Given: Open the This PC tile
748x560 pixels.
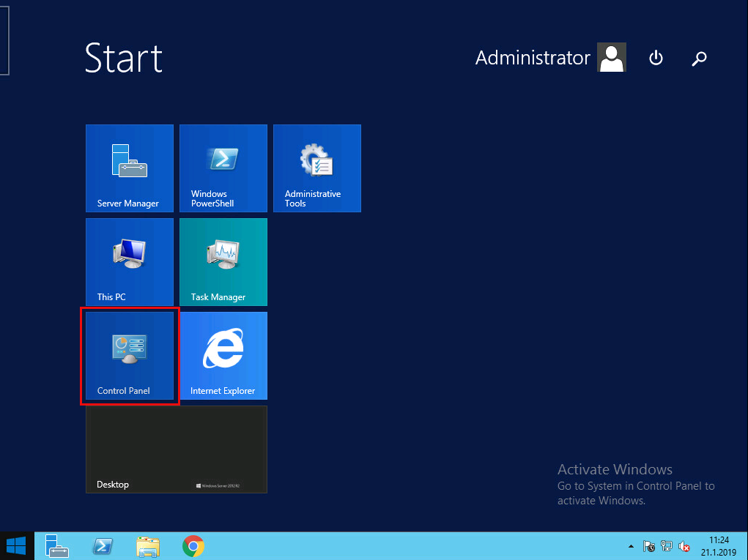Looking at the screenshot, I should pos(129,262).
